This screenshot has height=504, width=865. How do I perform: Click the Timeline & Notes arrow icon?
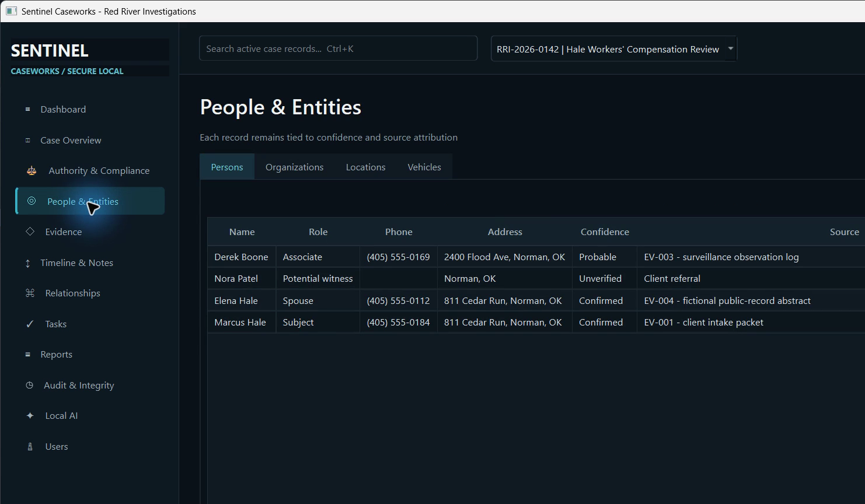[x=27, y=263]
